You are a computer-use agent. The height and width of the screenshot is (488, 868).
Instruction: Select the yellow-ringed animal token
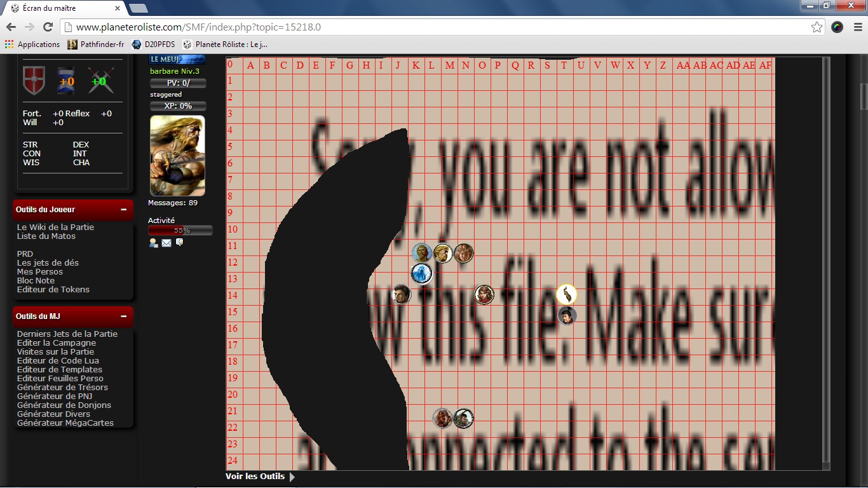[566, 294]
